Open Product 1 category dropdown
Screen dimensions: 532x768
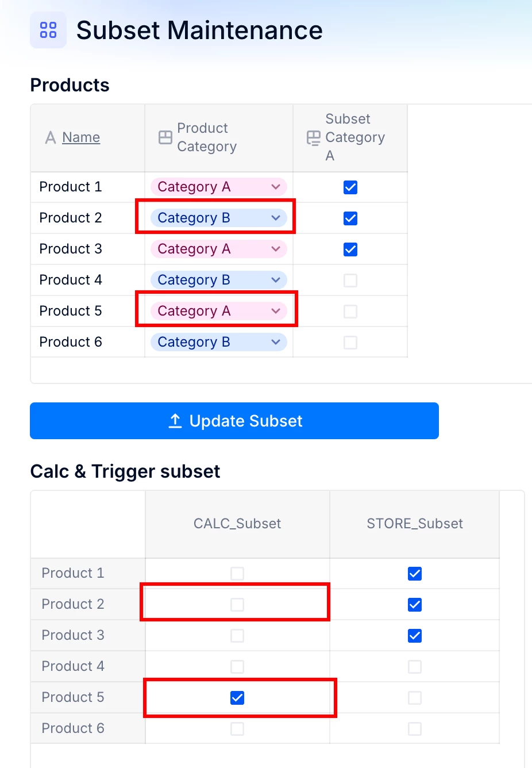[276, 187]
